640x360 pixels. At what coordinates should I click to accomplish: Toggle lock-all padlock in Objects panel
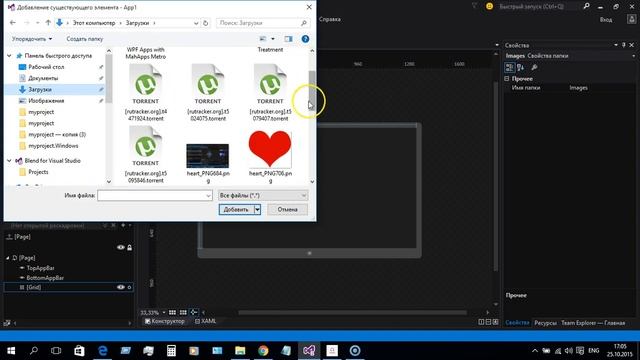129,247
